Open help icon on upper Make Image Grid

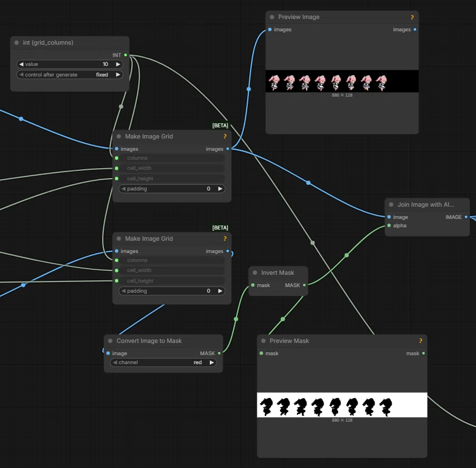coord(225,136)
